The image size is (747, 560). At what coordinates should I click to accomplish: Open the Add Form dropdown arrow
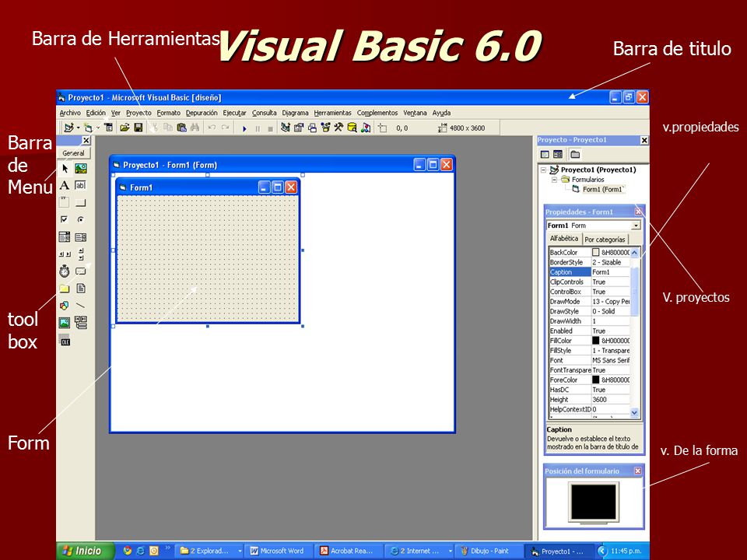click(98, 128)
